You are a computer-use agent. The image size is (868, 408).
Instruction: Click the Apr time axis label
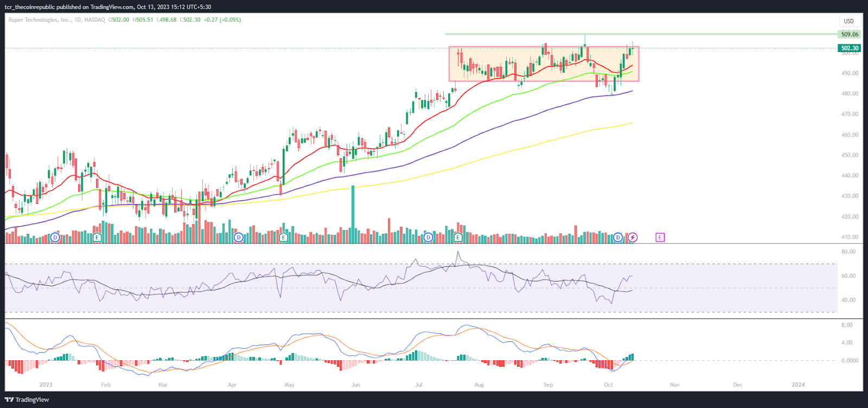[232, 385]
